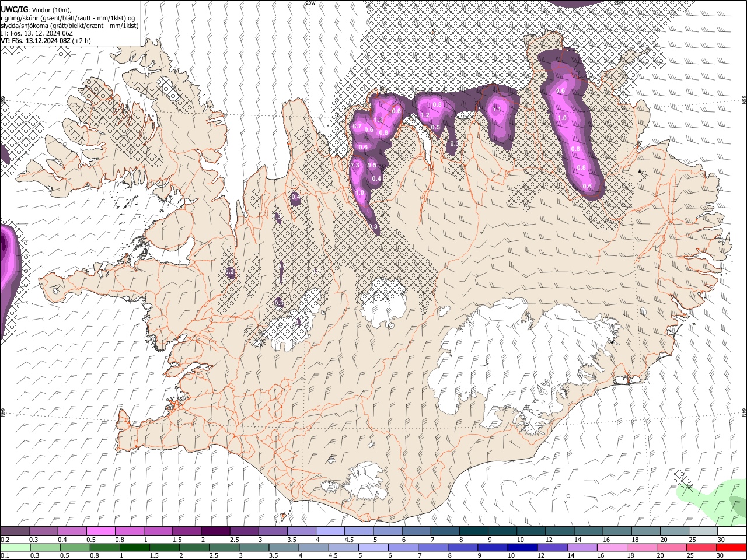Click the rigning/skúrir legend description line

[68, 18]
